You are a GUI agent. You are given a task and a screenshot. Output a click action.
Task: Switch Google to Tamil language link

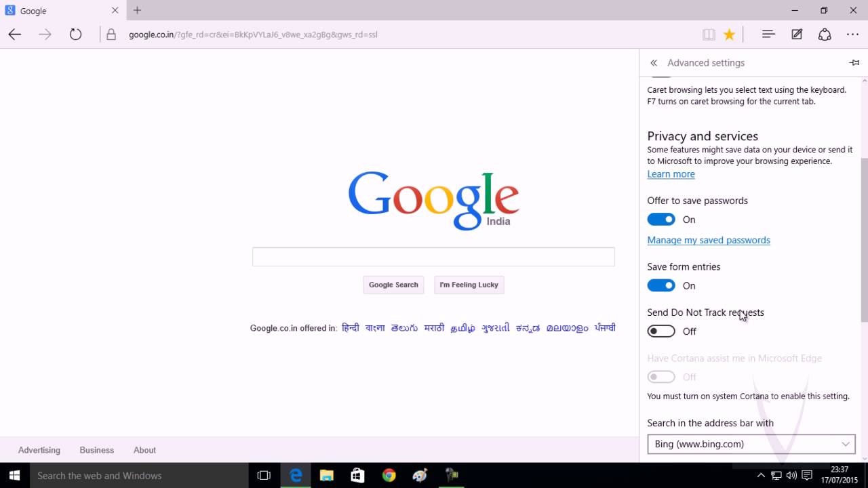pyautogui.click(x=463, y=328)
